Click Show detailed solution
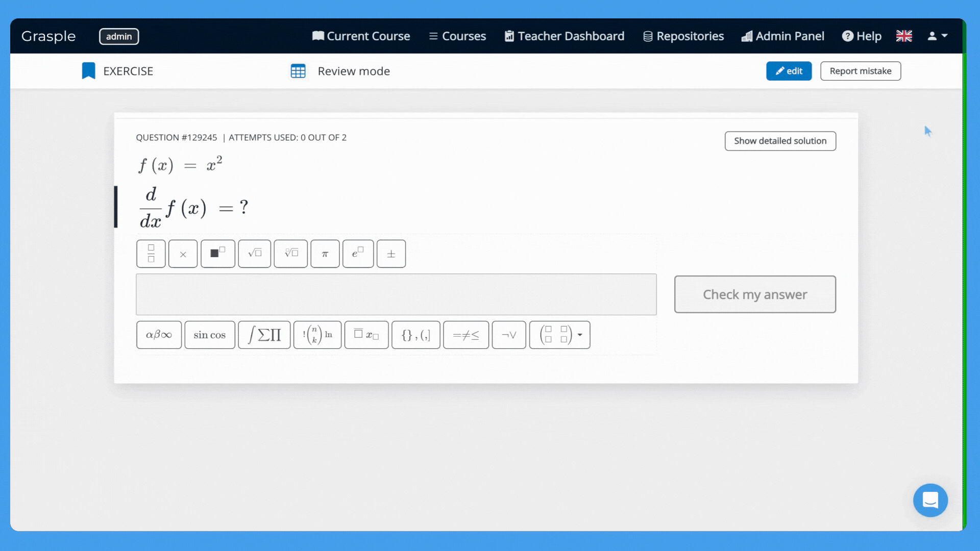Image resolution: width=980 pixels, height=551 pixels. coord(780,141)
